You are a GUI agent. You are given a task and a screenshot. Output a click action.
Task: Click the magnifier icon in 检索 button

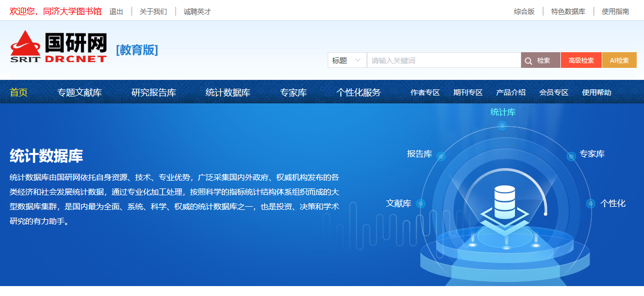(528, 61)
